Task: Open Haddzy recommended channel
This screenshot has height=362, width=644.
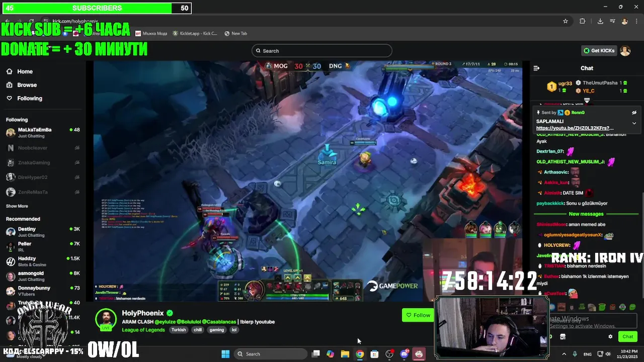Action: (43, 261)
